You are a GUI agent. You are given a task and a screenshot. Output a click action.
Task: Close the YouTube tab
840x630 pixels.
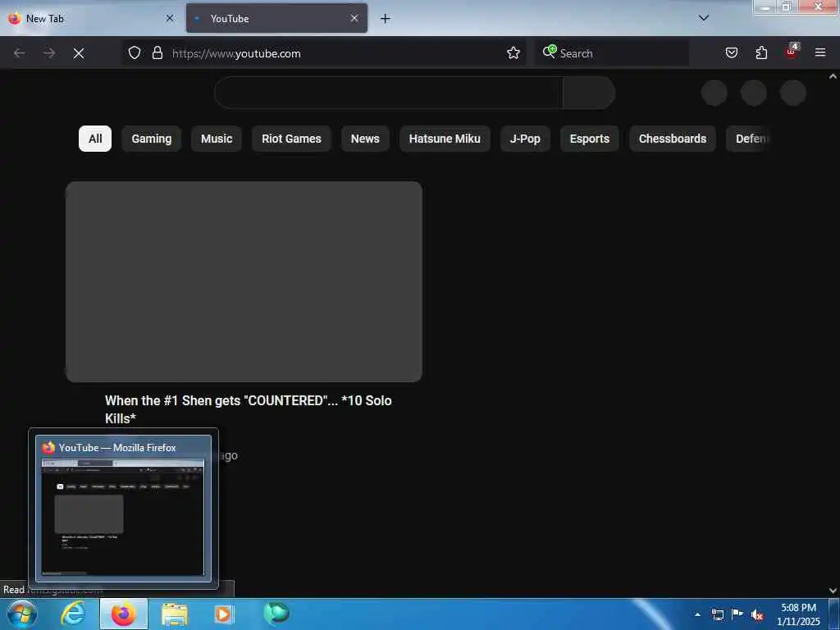(354, 18)
